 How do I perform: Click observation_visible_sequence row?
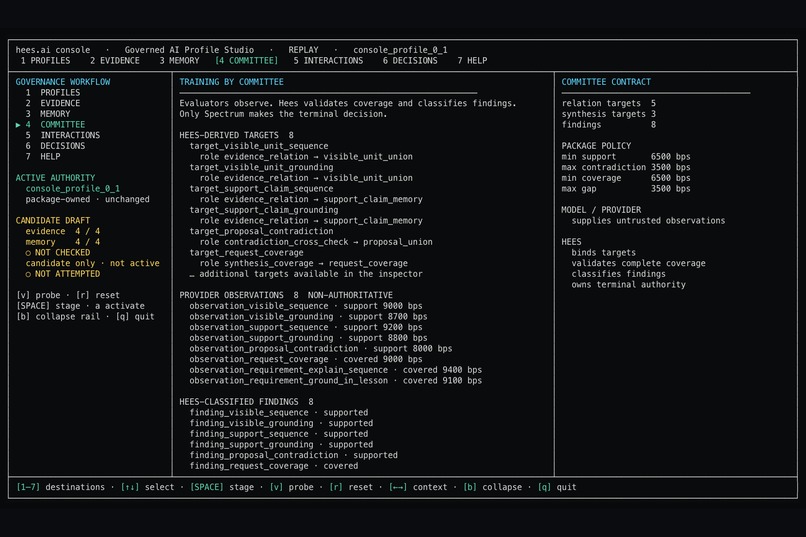[306, 306]
